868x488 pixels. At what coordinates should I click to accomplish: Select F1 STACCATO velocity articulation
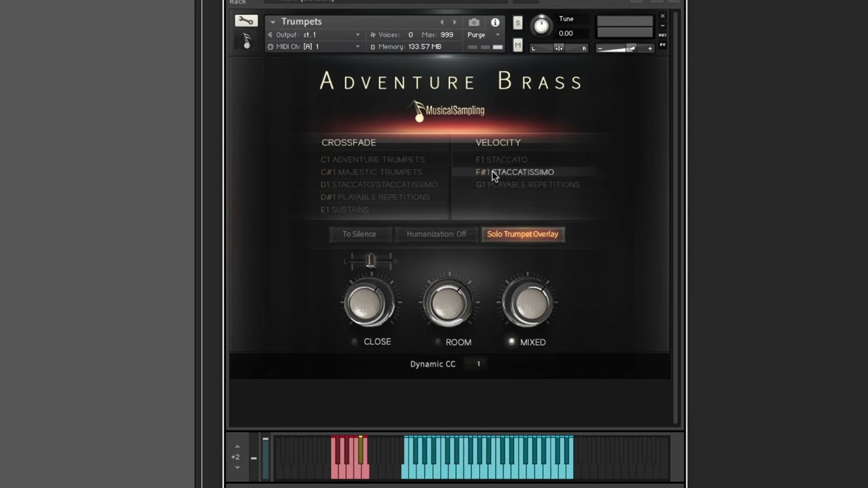tap(501, 159)
